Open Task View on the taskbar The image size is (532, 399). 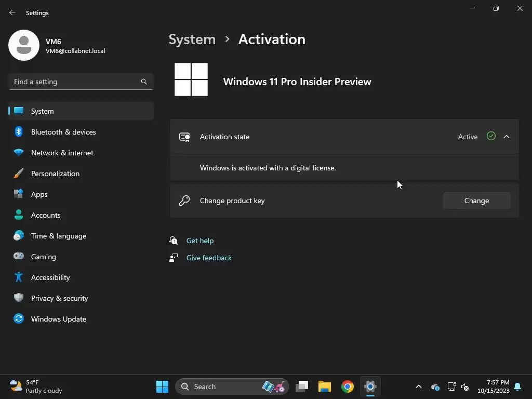click(302, 387)
